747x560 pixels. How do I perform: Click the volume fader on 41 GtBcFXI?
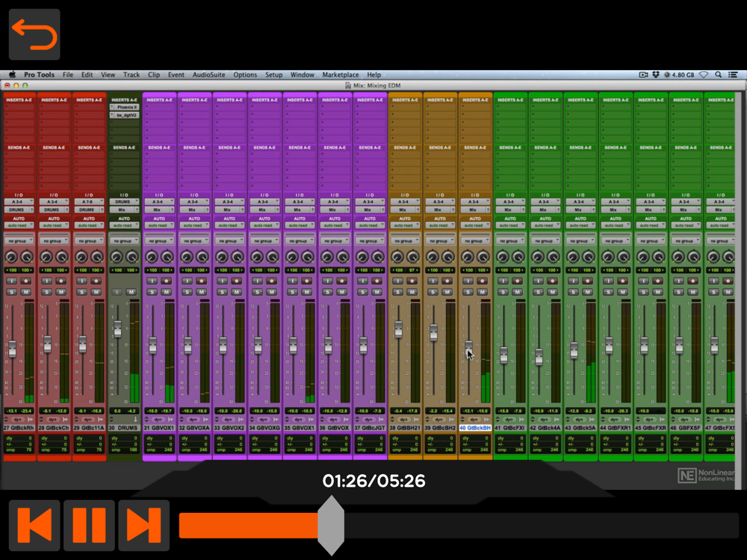click(x=504, y=355)
